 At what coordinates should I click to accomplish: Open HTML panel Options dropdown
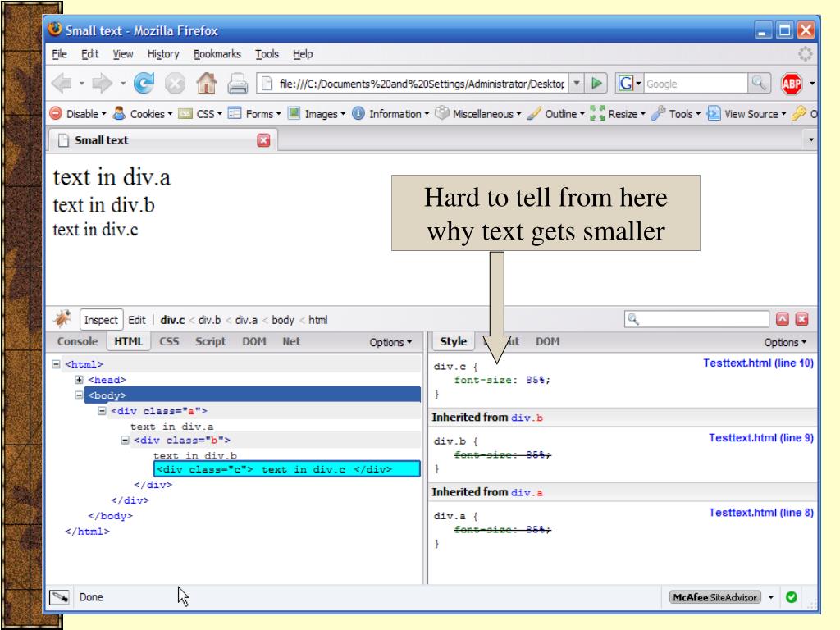(390, 342)
